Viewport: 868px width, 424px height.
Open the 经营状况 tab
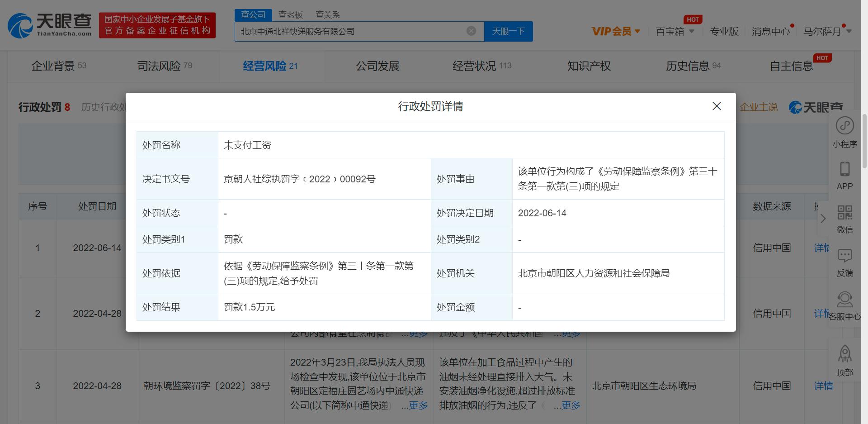click(482, 66)
